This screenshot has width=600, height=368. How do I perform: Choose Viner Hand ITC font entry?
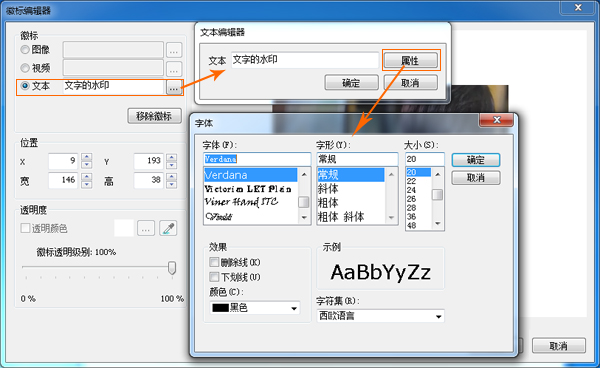241,202
